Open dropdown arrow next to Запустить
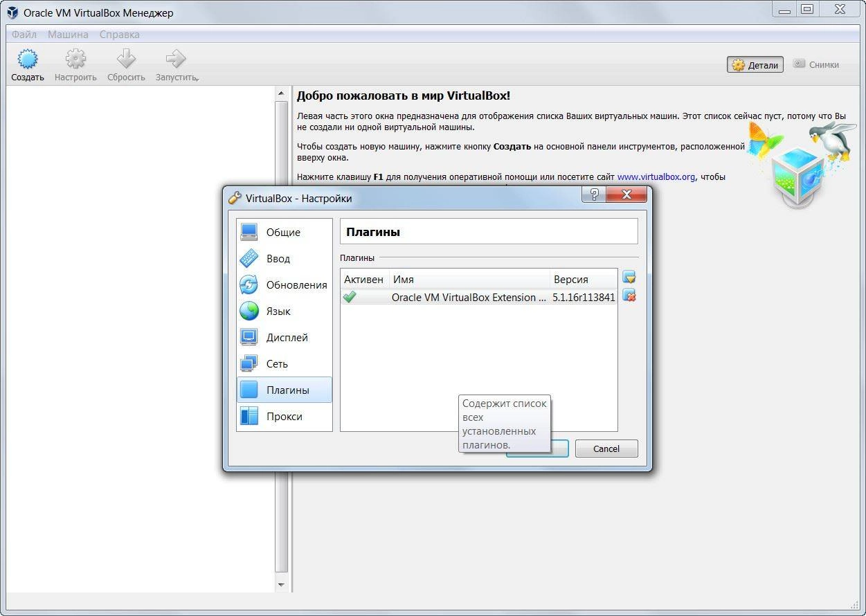The image size is (866, 616). click(197, 79)
